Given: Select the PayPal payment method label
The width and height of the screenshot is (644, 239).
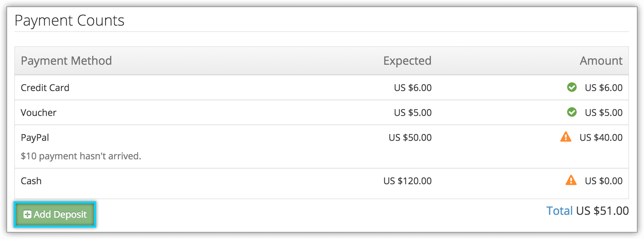Looking at the screenshot, I should (35, 138).
